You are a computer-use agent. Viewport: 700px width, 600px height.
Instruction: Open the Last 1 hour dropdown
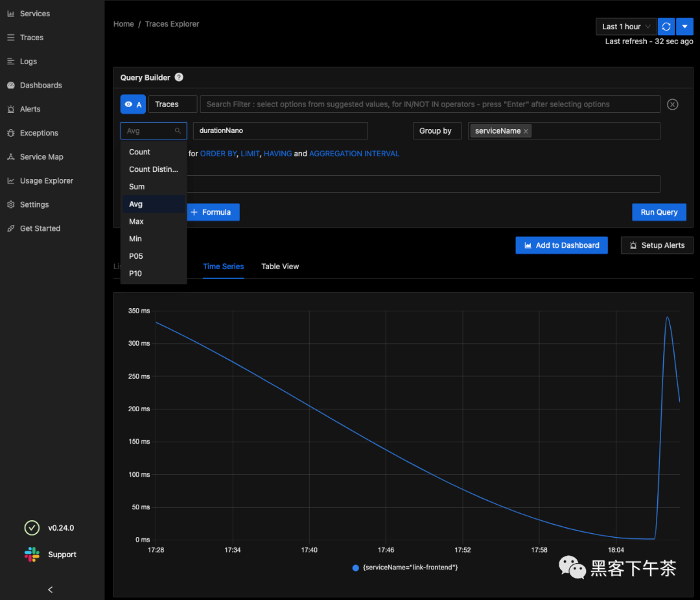[625, 27]
